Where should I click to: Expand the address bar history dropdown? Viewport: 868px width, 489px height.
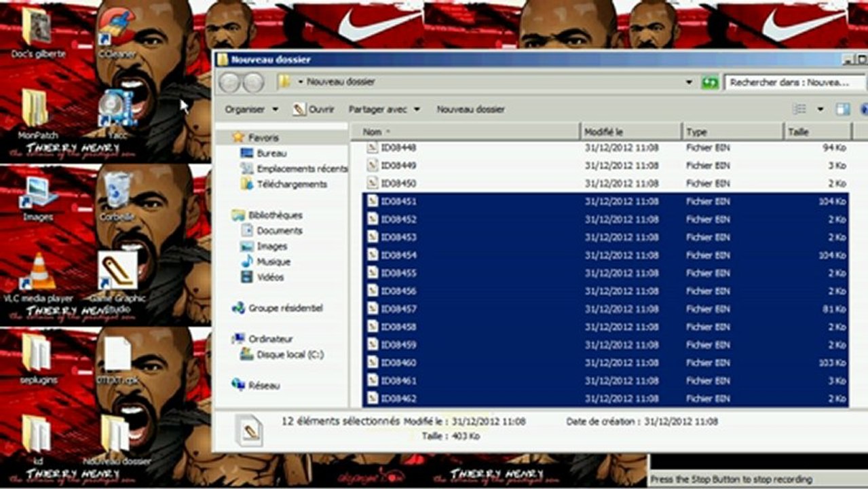(689, 82)
